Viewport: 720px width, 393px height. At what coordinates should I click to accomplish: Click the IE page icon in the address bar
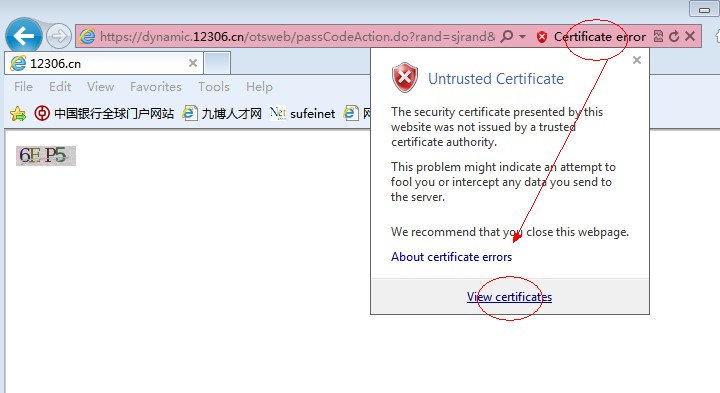pyautogui.click(x=87, y=36)
